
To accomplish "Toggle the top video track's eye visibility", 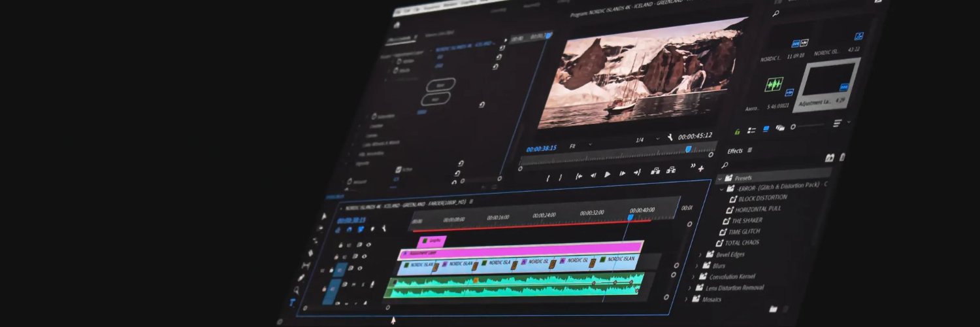I will (x=368, y=245).
